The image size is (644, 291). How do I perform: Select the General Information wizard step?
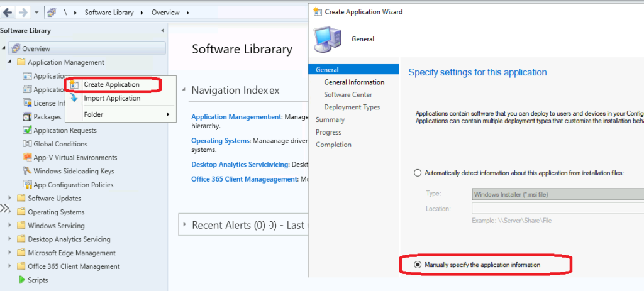(354, 82)
